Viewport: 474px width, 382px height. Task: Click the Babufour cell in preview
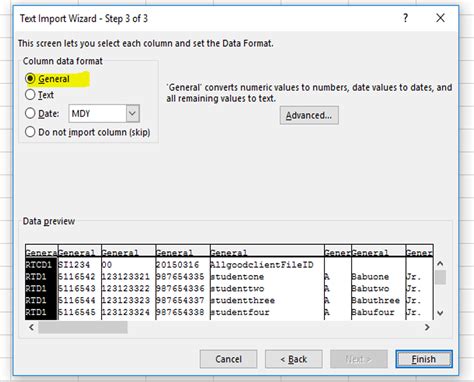pos(373,312)
